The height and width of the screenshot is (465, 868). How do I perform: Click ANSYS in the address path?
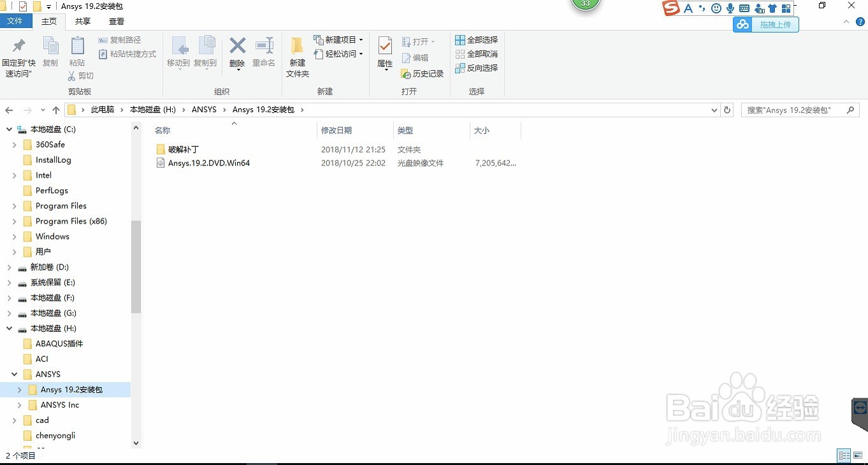204,110
